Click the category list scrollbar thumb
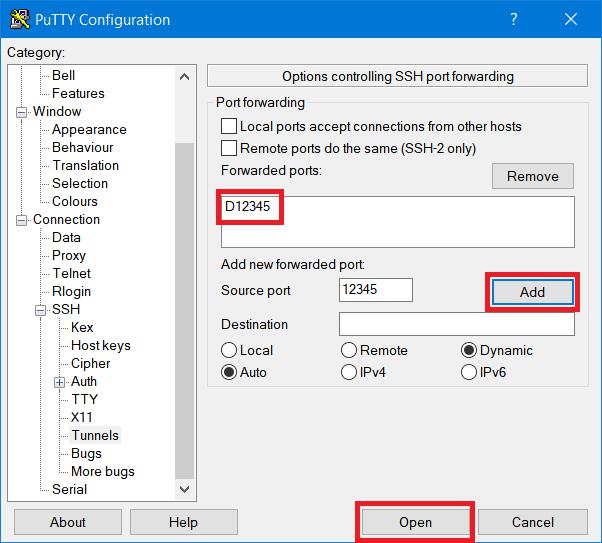 pos(185,311)
